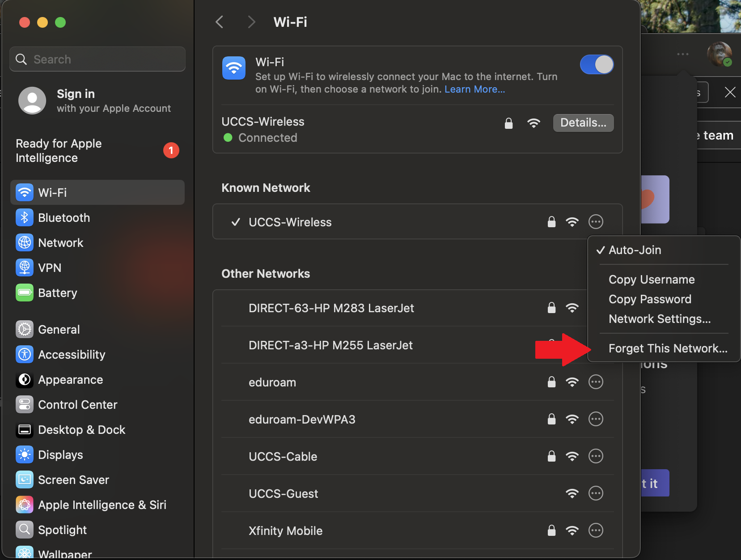Open Desktop & Dock settings
This screenshot has width=741, height=560.
[97, 429]
